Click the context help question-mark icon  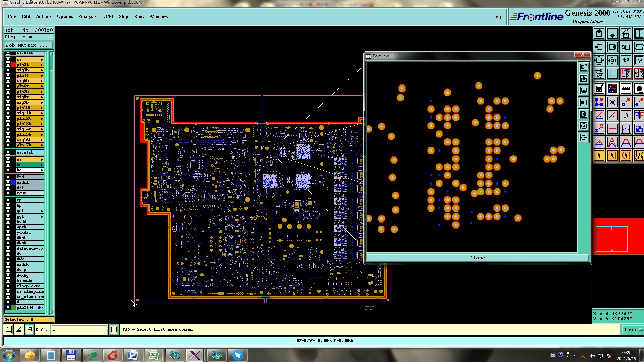click(x=639, y=61)
